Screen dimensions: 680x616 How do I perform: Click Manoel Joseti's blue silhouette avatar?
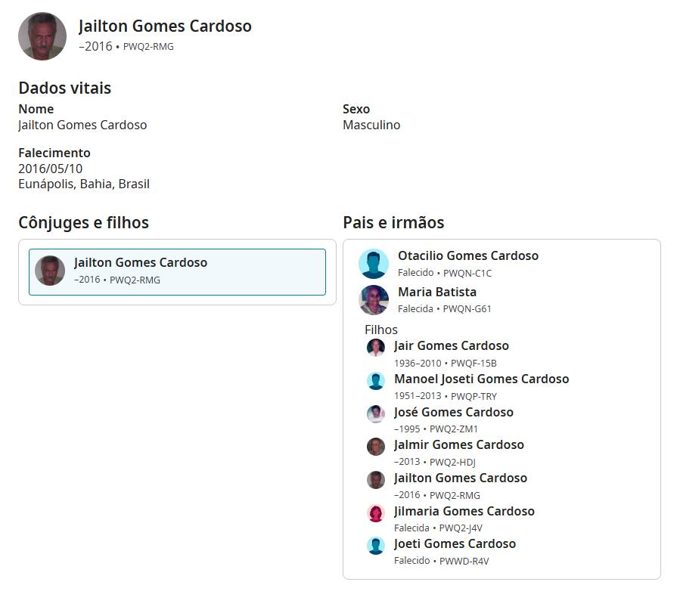(376, 381)
